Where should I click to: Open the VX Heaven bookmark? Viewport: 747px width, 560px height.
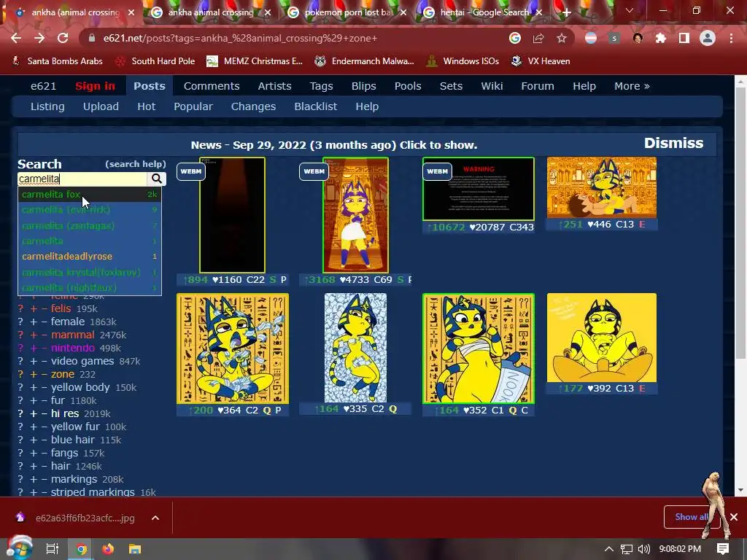click(x=541, y=61)
